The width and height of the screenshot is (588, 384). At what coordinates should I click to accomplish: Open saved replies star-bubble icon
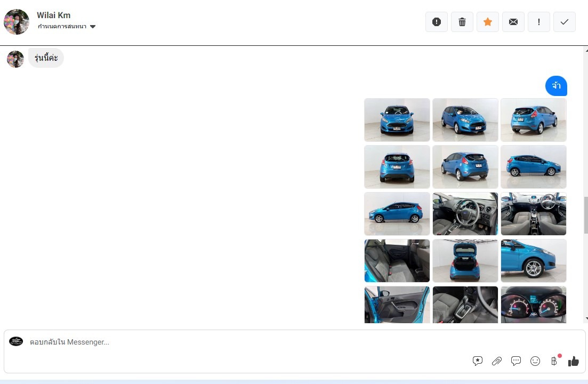(477, 361)
